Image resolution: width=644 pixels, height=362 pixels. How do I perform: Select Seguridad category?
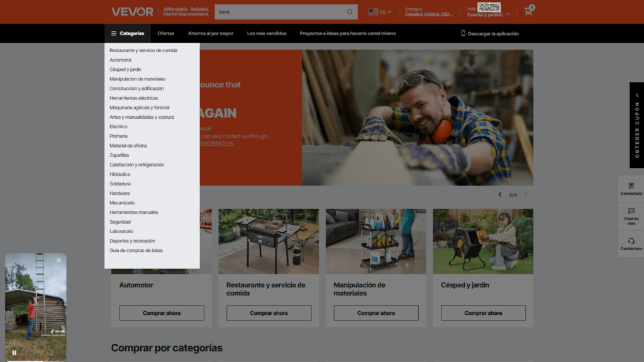point(120,222)
